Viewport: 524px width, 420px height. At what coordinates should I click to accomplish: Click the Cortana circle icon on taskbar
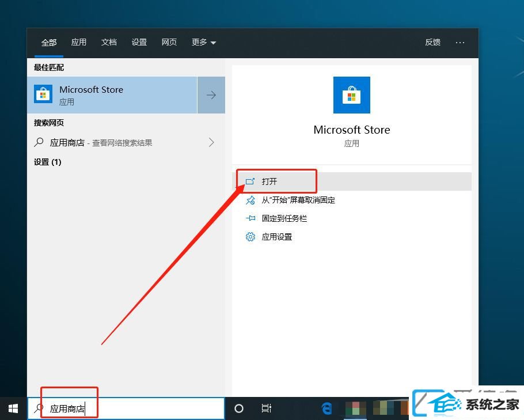tap(239, 408)
